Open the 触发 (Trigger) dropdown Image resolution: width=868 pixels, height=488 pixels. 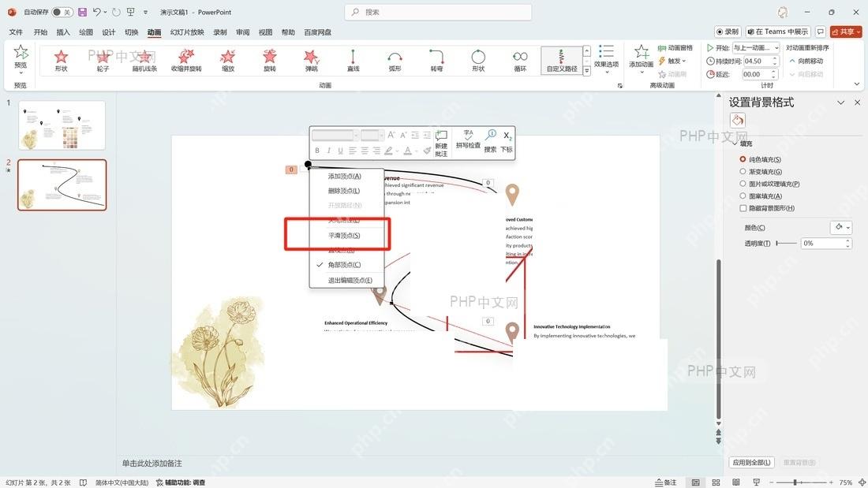click(672, 61)
